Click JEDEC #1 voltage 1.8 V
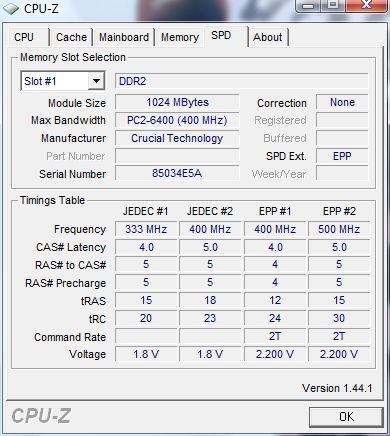The image size is (390, 436). tap(146, 354)
